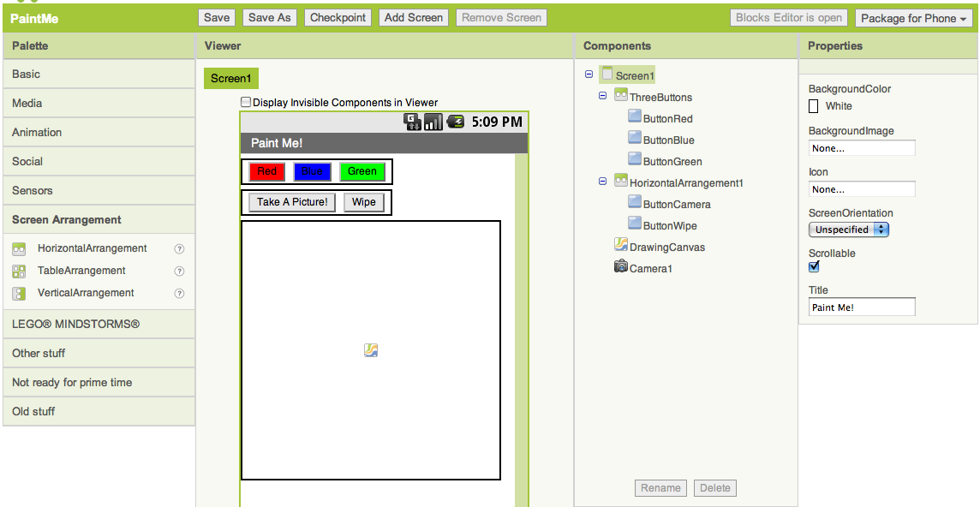Click the Screen1 icon in Components tree

[607, 75]
